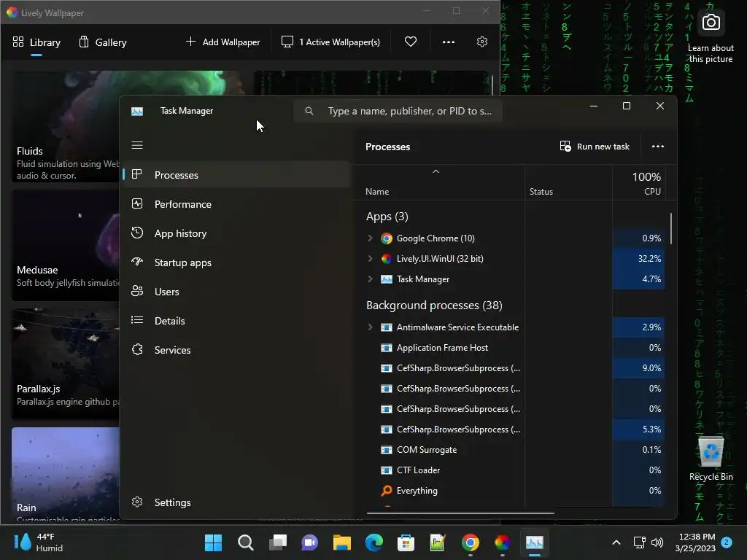Open Task View from the taskbar
This screenshot has height=560, width=747.
click(x=278, y=542)
